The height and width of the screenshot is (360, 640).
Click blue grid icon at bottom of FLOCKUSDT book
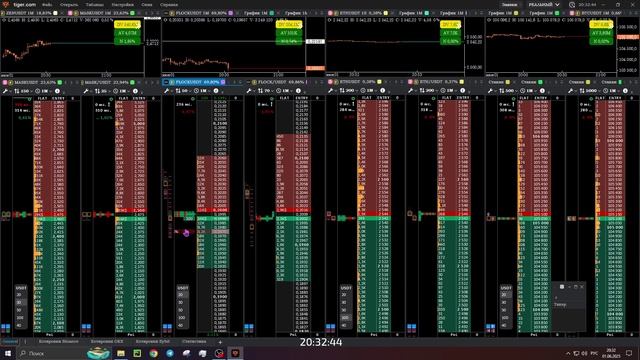167,327
